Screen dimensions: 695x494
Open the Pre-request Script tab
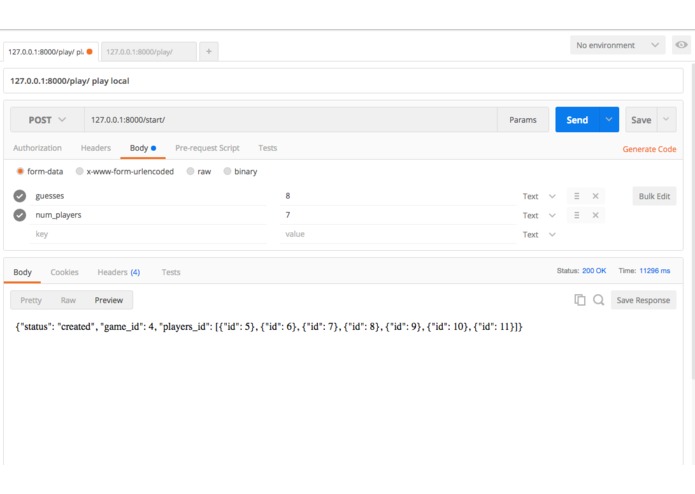point(207,148)
